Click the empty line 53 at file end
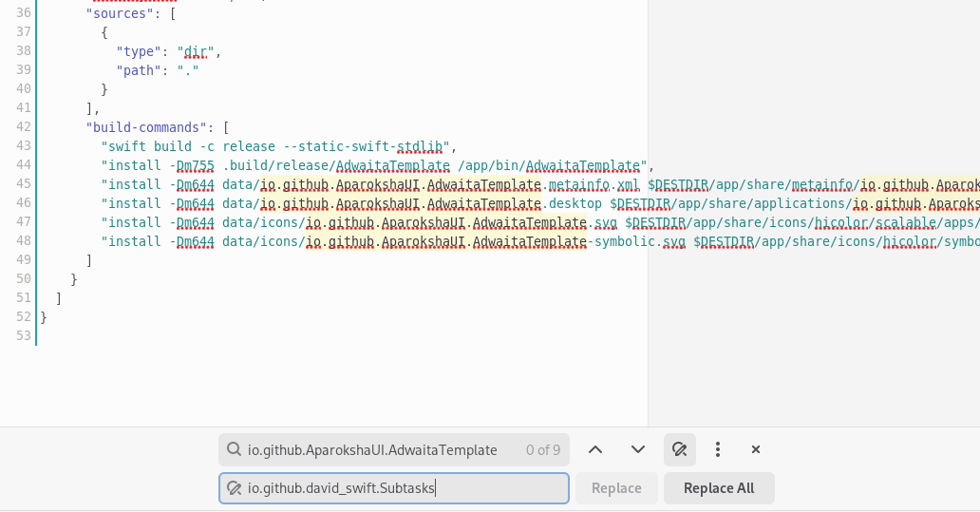980x512 pixels. coord(285,335)
